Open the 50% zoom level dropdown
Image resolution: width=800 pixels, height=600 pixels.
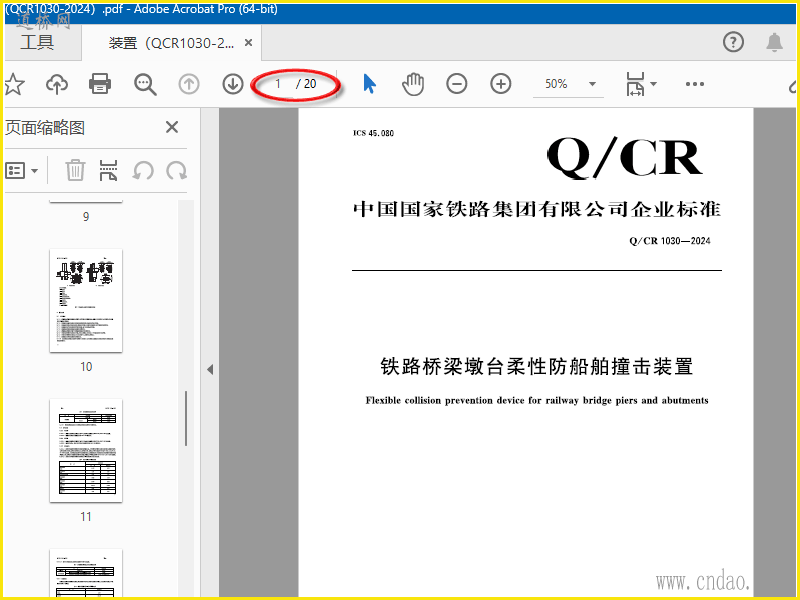[568, 84]
